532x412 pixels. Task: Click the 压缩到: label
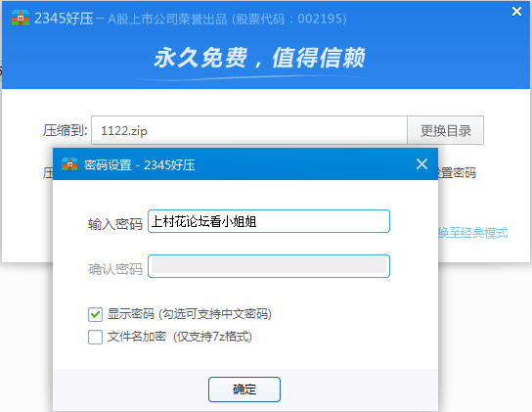66,130
